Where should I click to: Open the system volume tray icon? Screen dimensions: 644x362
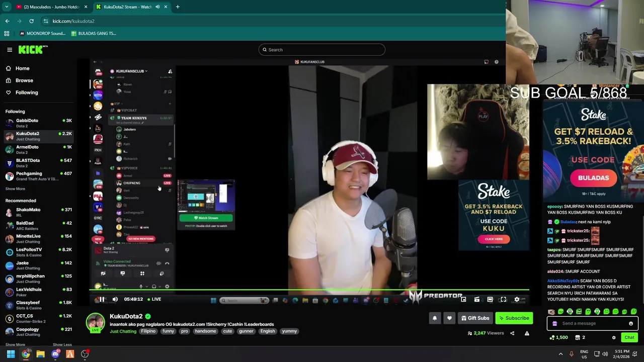tap(605, 354)
